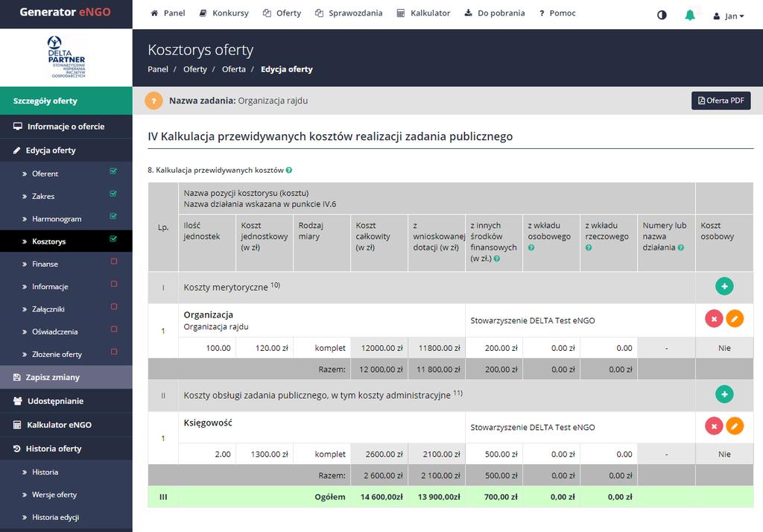Edit the Organizacja cost row

point(735,319)
